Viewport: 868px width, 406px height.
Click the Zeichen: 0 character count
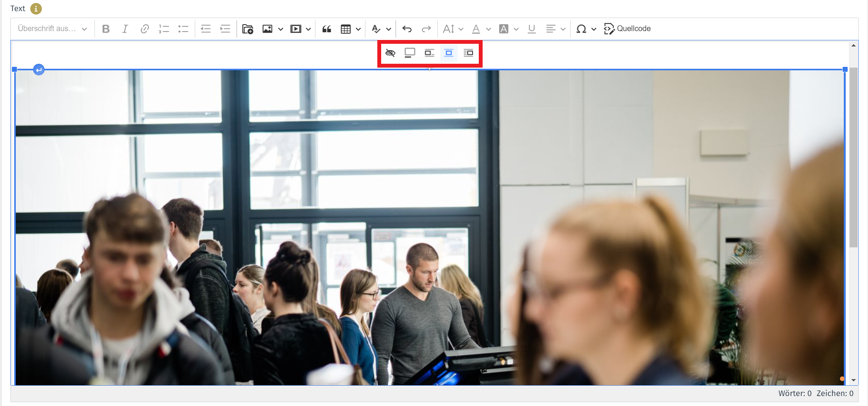click(835, 393)
